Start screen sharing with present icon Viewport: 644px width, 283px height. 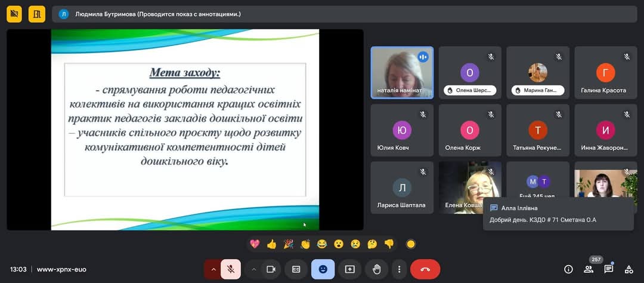click(349, 269)
